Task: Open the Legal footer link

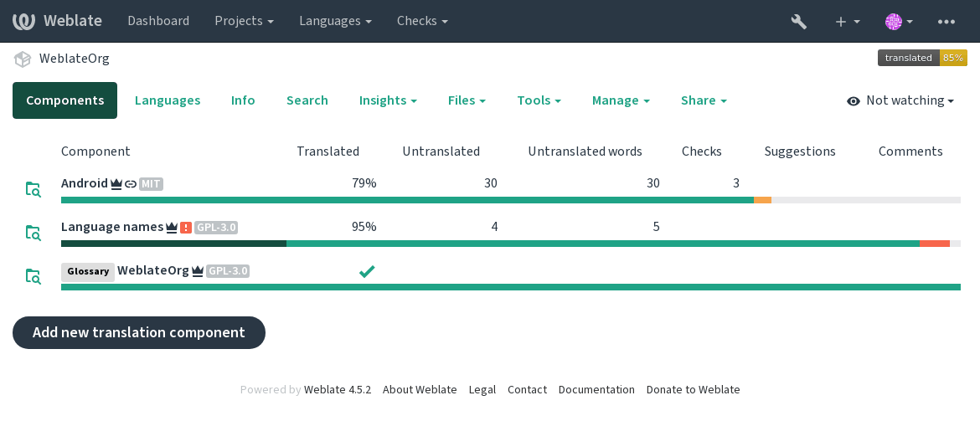Action: point(482,390)
